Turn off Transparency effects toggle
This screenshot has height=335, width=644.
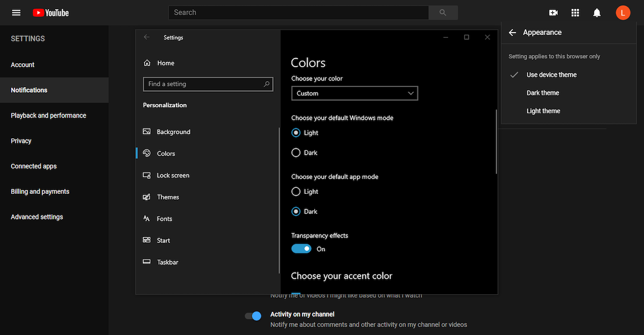coord(301,249)
